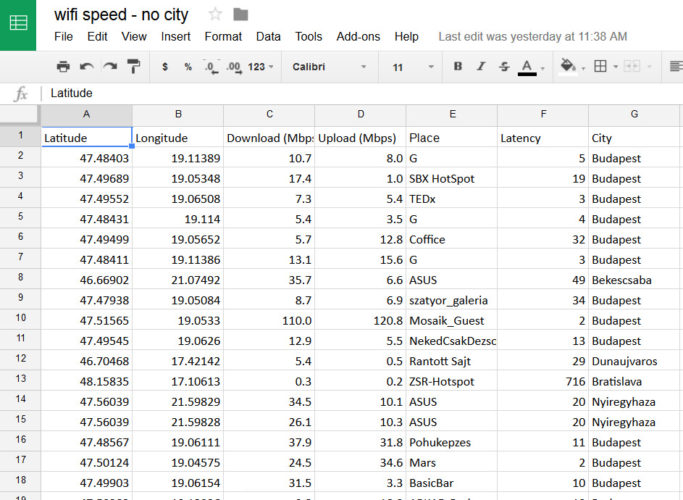Select the cell containing Dunaujvaros
Image resolution: width=683 pixels, height=500 pixels.
pos(634,361)
